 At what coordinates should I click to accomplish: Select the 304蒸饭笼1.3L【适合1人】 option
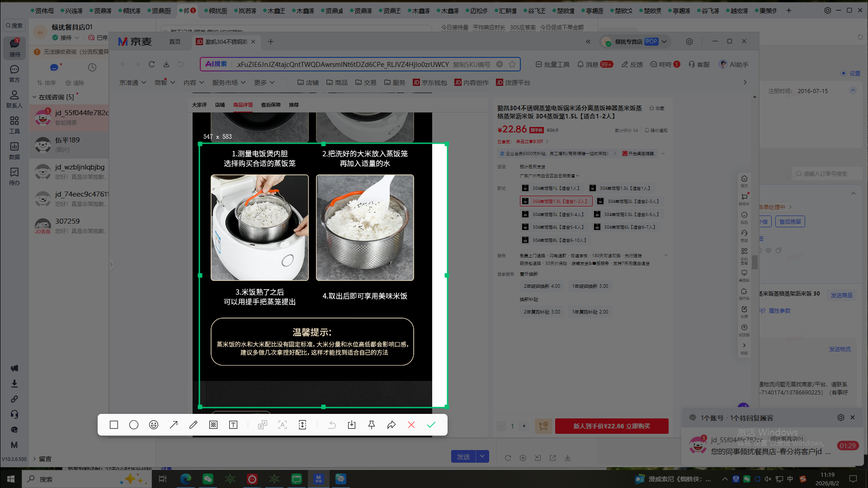(x=620, y=188)
